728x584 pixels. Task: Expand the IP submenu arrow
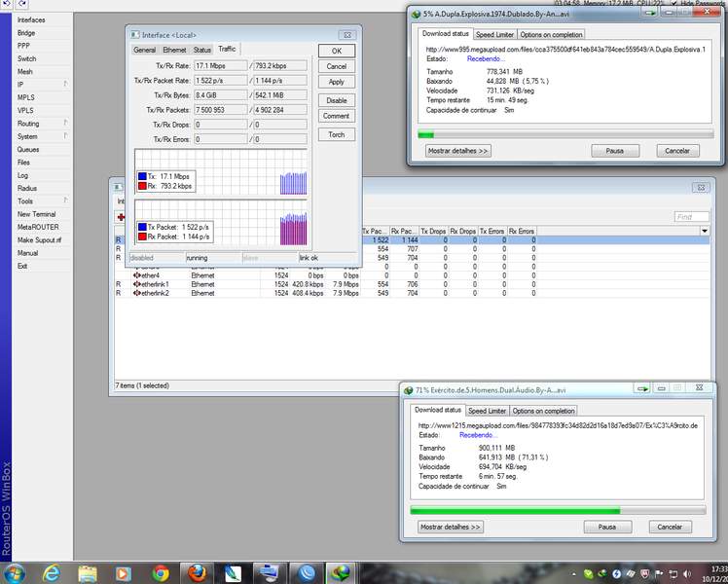click(66, 84)
